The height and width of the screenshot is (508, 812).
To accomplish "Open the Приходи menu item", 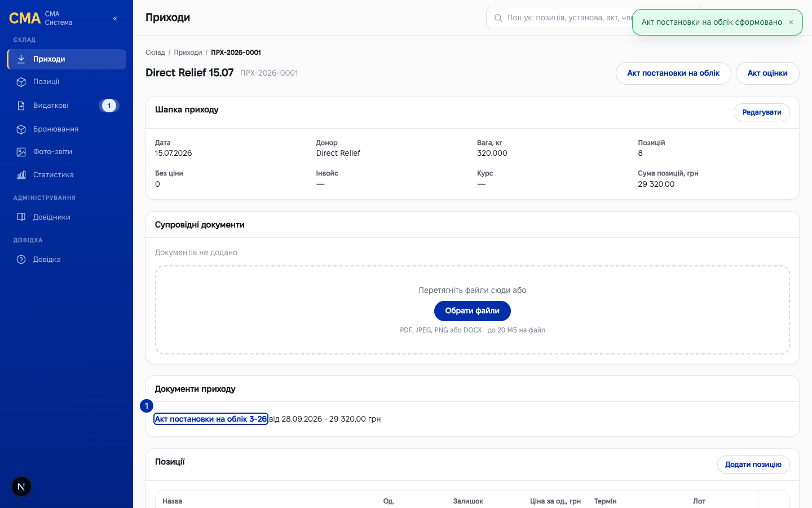I will pos(67,59).
